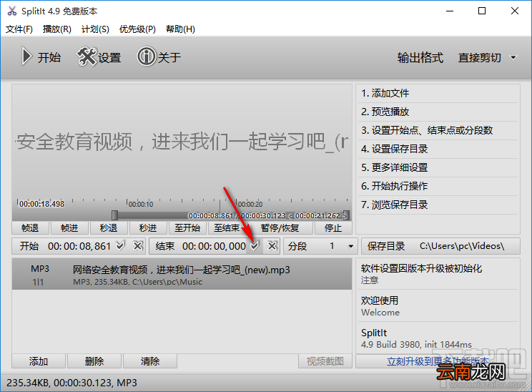Image resolution: width=532 pixels, height=392 pixels.
Task: Click the SplitIt 4.9 Build 3980 entry
Action: tap(438, 338)
